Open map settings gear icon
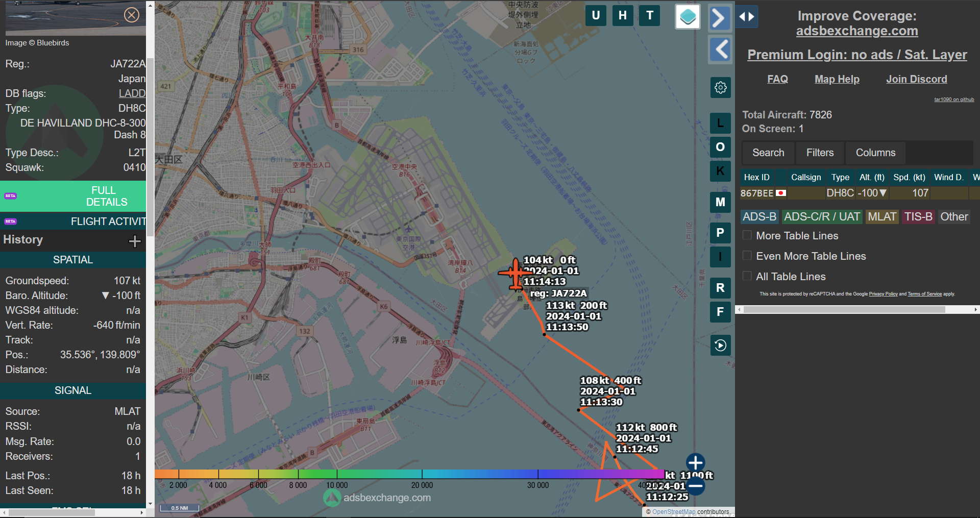 (x=720, y=88)
